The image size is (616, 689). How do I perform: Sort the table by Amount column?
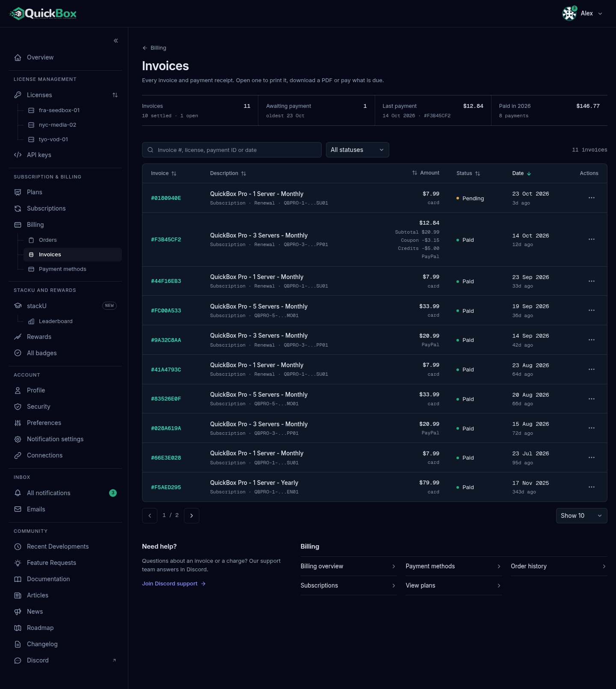(426, 173)
